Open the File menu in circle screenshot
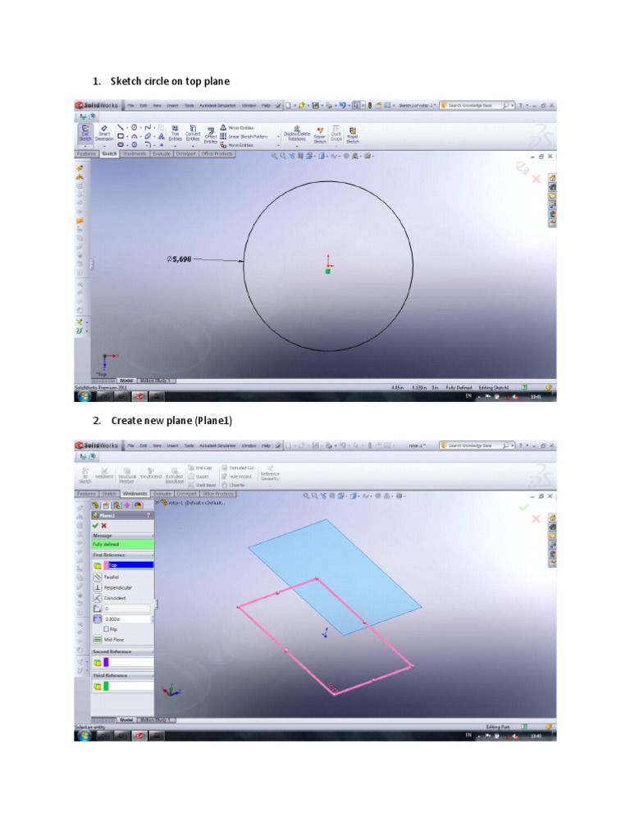630x840 pixels. coord(130,106)
